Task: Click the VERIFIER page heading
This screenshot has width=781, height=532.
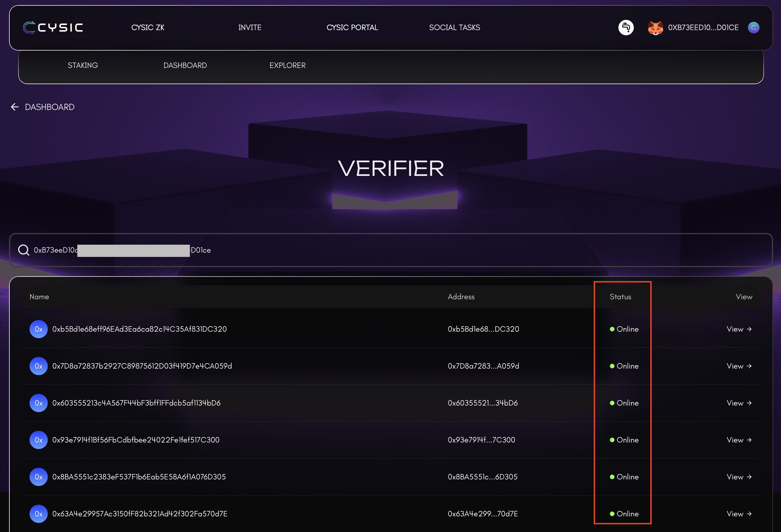Action: 391,168
